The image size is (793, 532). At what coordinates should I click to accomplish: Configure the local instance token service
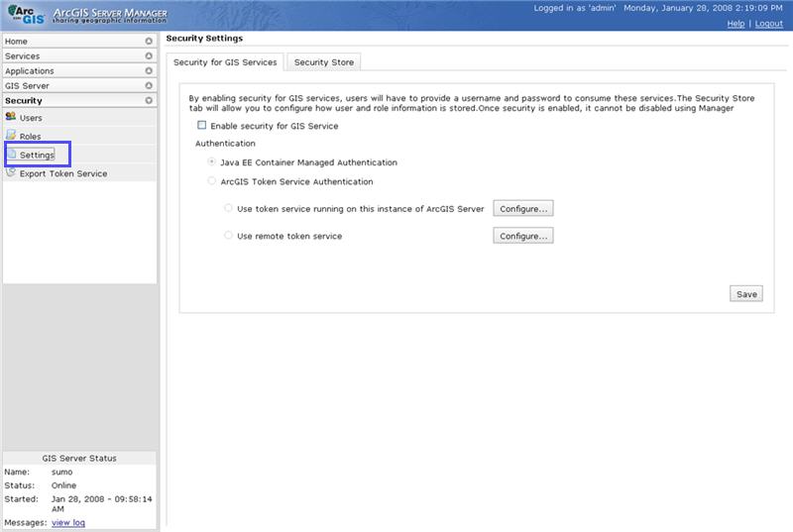pos(522,209)
